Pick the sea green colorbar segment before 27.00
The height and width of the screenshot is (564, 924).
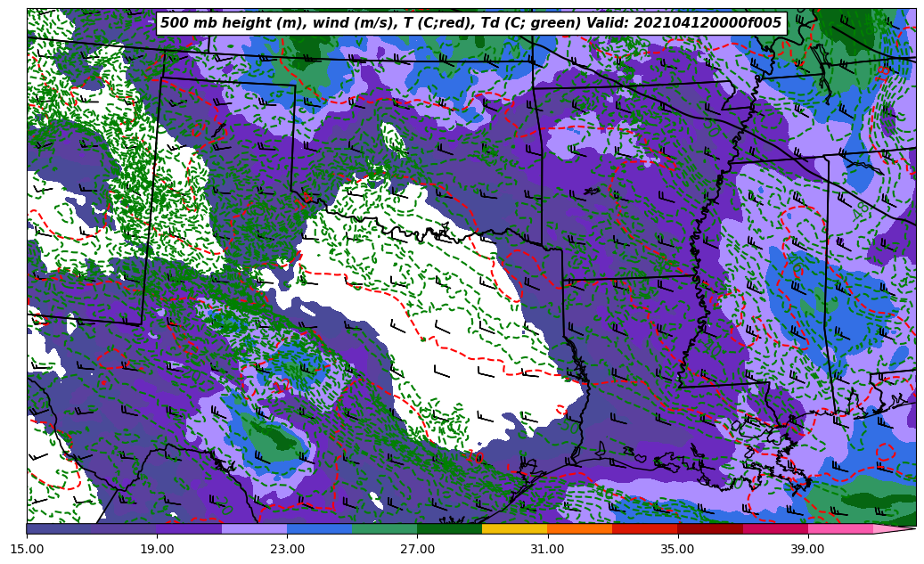(x=385, y=528)
